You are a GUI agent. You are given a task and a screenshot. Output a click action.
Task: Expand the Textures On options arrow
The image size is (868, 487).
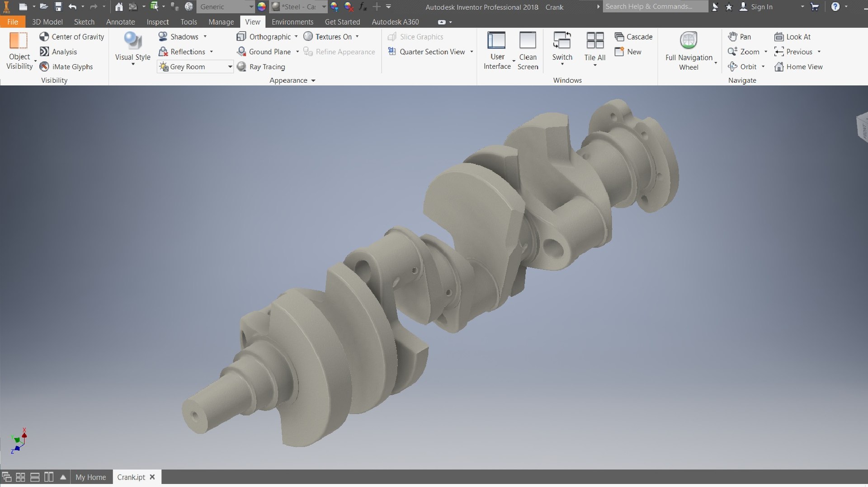pyautogui.click(x=357, y=37)
